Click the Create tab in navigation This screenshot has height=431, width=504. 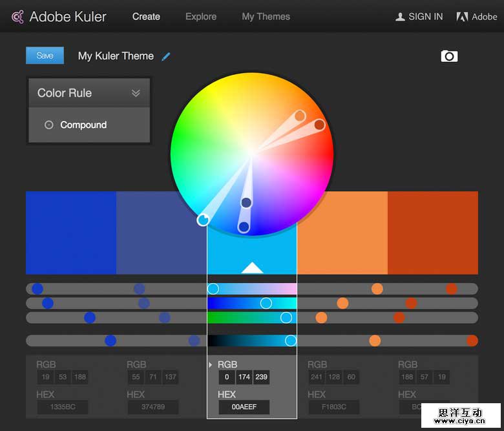coord(146,17)
